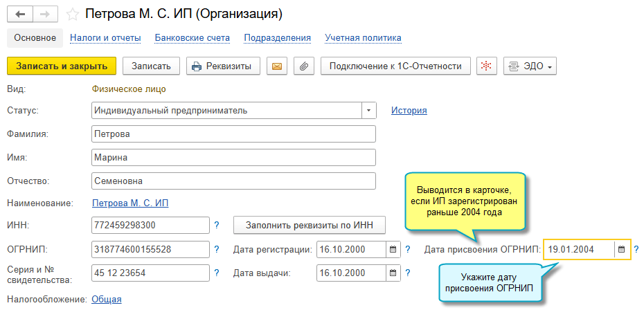644x310 pixels.
Task: Open calendar for Дата регистрации
Action: (393, 249)
